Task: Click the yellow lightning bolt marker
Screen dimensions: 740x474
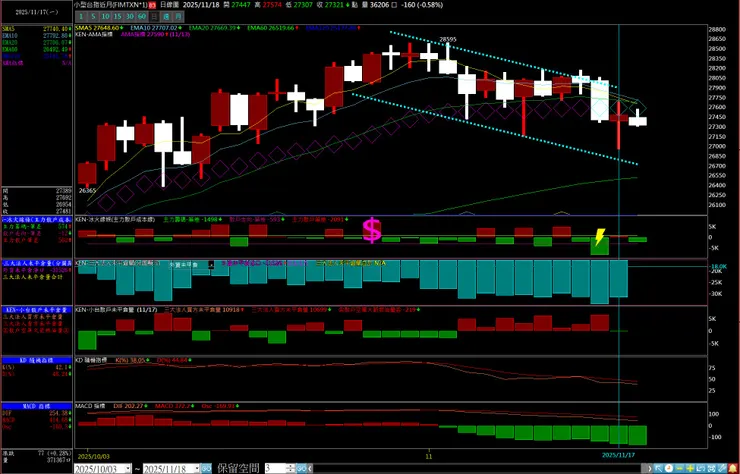Action: coord(599,237)
